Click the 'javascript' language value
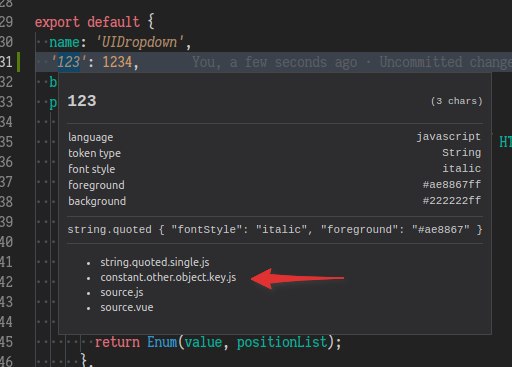Viewport: 512px width, 367px height. [448, 137]
